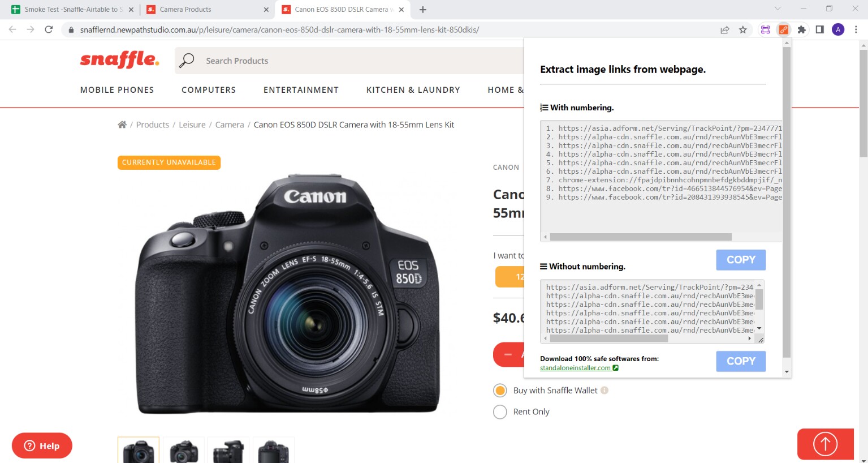Click the new tab plus button
The height and width of the screenshot is (463, 868).
[x=422, y=9]
